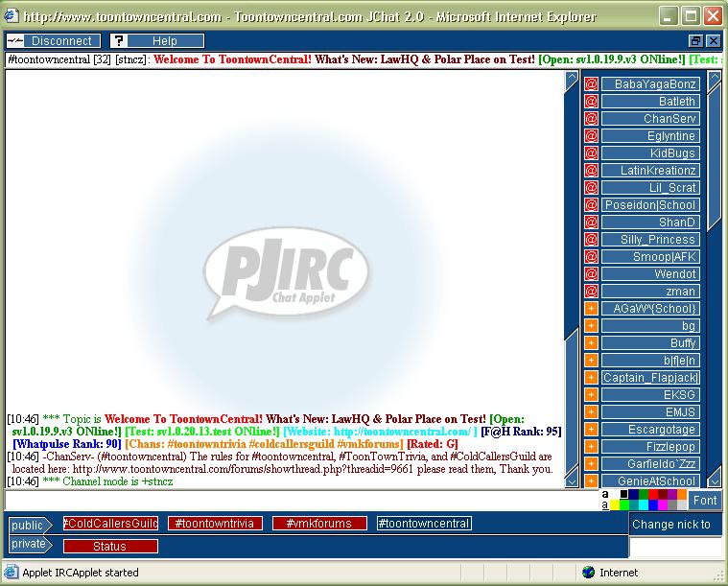
Task: Select user Captain_Flapjack in nick list
Action: coord(650,378)
